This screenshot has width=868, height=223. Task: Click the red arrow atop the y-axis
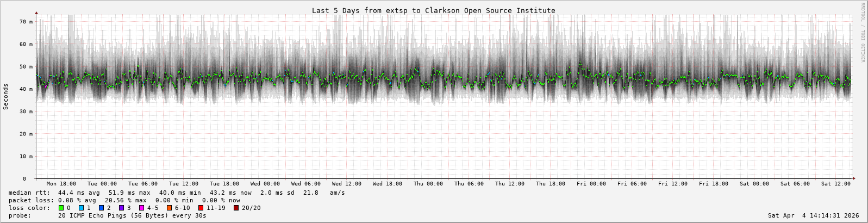[36, 13]
